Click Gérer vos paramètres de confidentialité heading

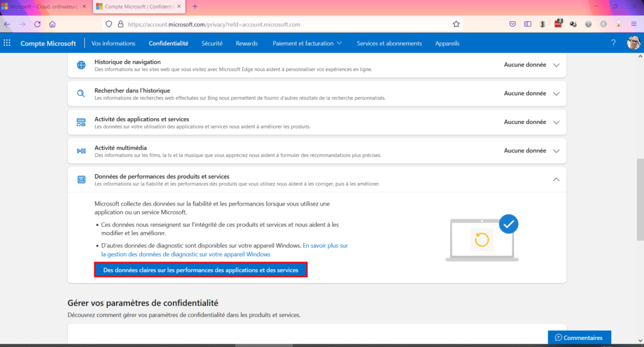[x=143, y=302]
